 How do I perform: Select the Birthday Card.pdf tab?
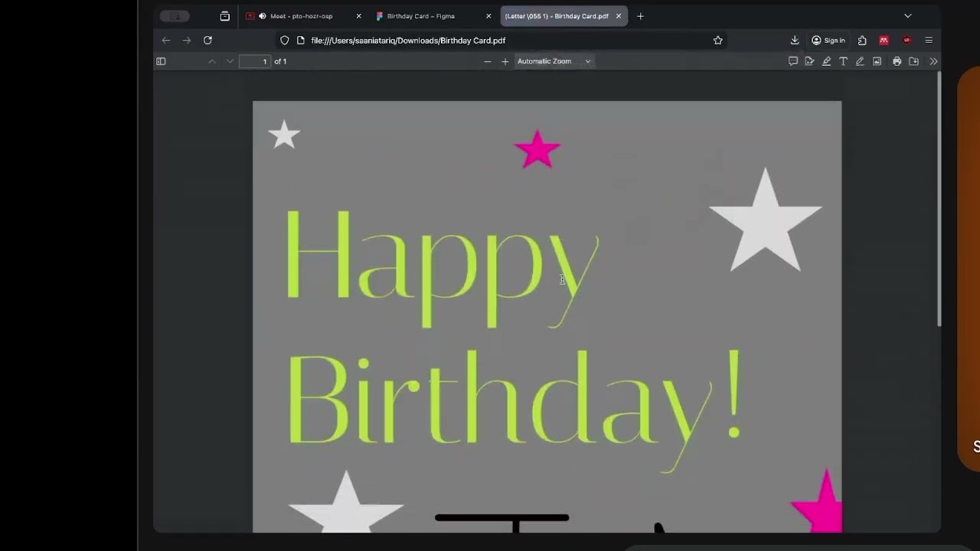click(563, 16)
